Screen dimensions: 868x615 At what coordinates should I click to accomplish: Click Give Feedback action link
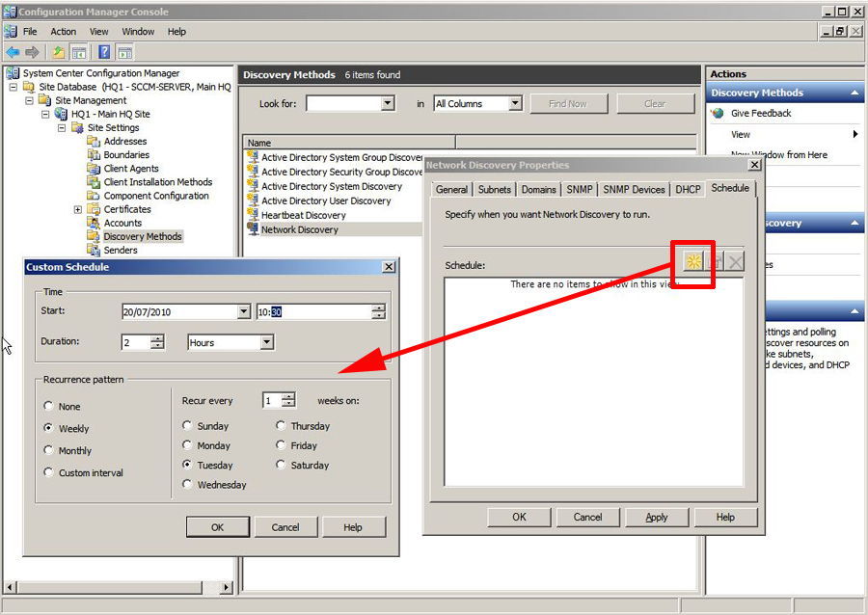tap(761, 114)
